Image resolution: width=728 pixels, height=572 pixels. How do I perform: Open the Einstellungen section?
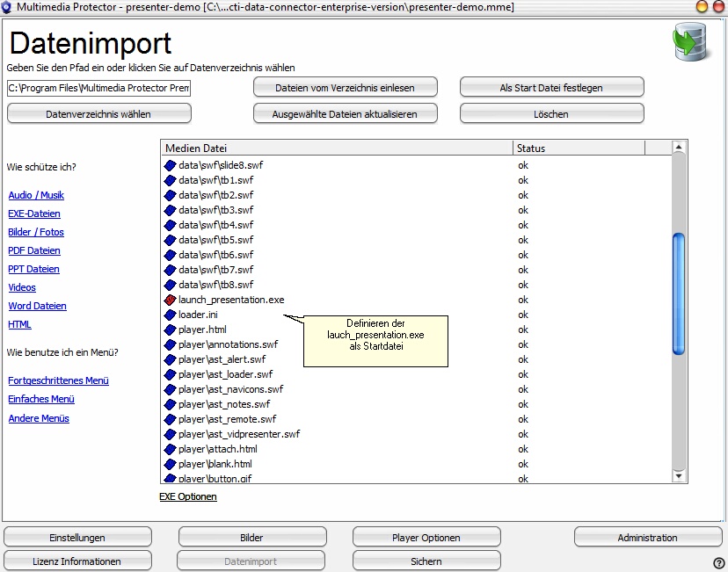(77, 538)
